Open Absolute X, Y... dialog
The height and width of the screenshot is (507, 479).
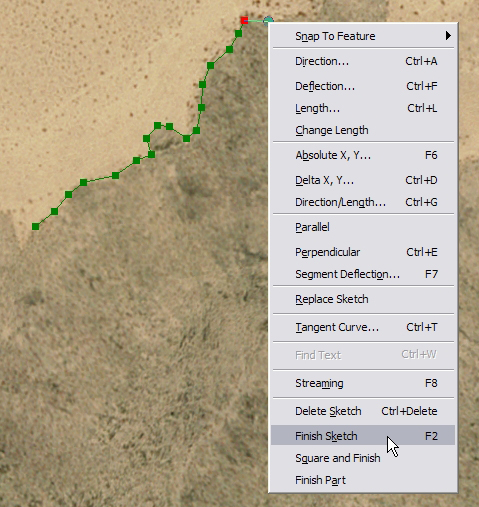tap(363, 155)
